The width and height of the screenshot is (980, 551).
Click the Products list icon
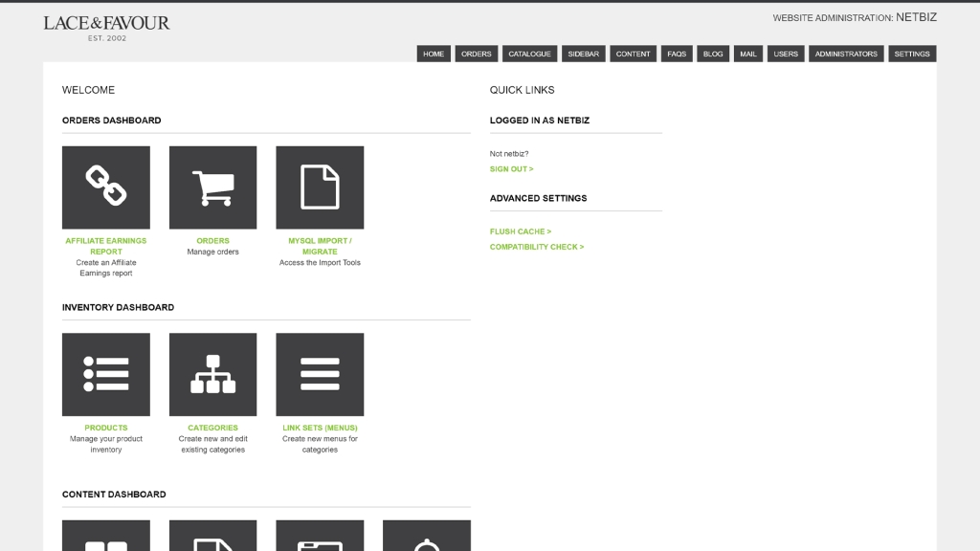[x=106, y=374]
